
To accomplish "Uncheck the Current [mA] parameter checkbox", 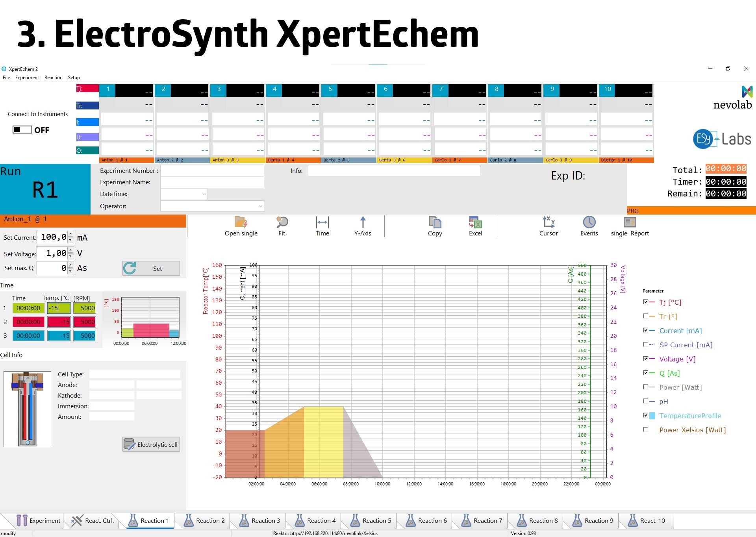I will click(645, 330).
